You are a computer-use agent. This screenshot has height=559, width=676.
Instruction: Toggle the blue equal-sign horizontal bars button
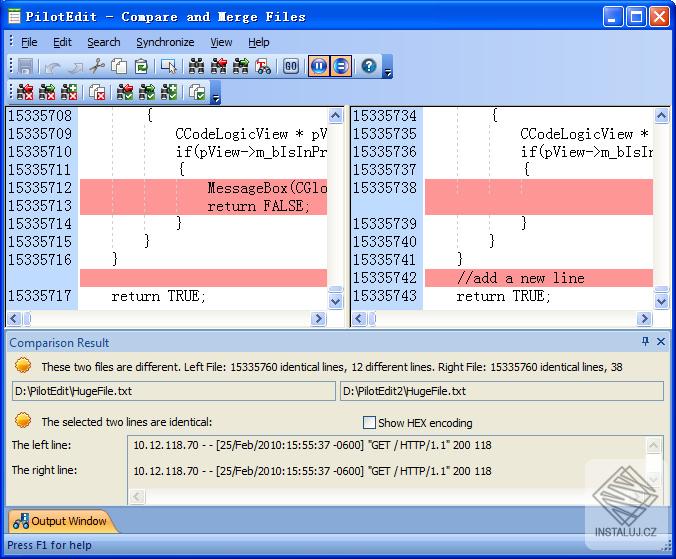341,66
